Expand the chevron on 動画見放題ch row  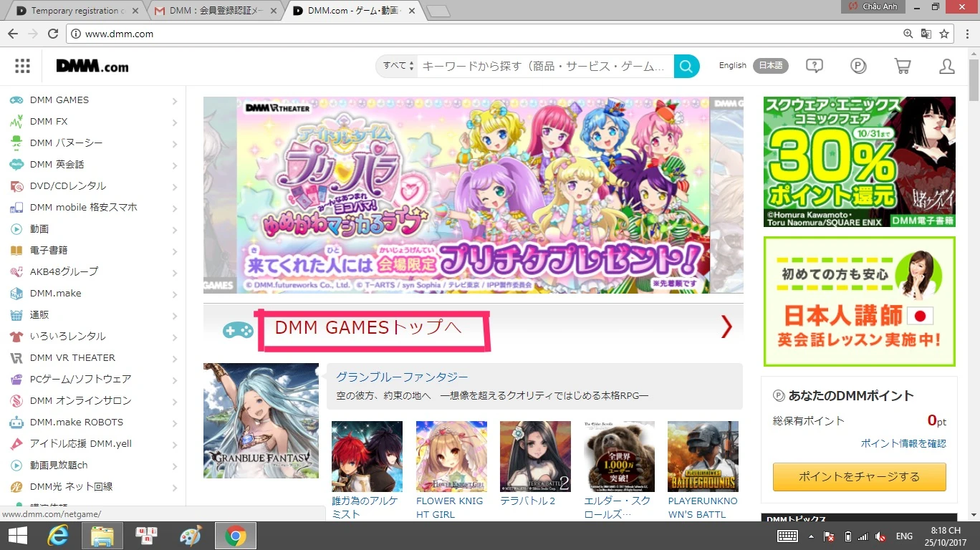point(175,466)
